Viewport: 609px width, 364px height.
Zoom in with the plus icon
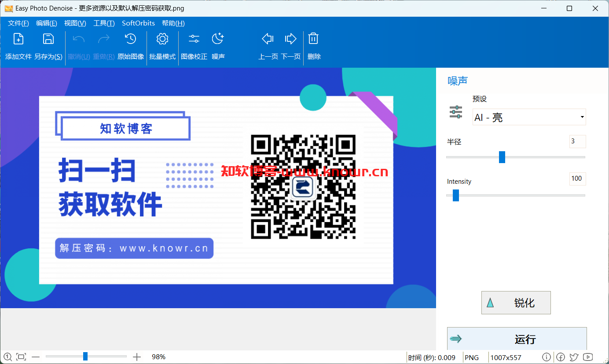pos(137,357)
